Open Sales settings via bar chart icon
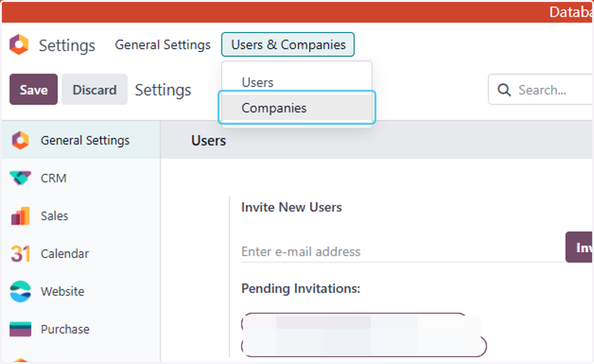The image size is (594, 364). point(20,216)
